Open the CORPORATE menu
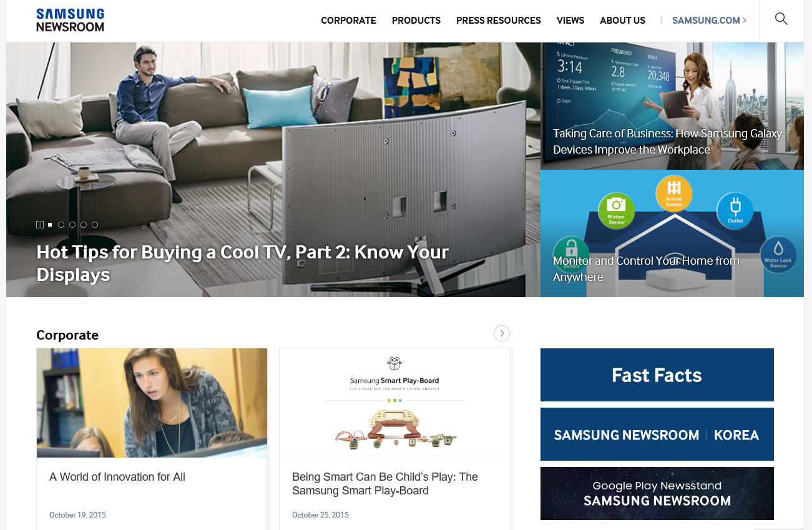 point(348,21)
